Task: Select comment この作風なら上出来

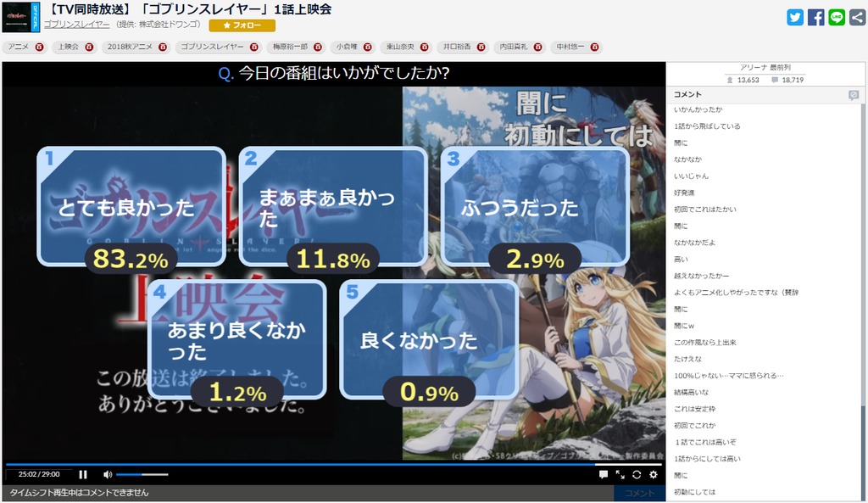Action: tap(704, 343)
